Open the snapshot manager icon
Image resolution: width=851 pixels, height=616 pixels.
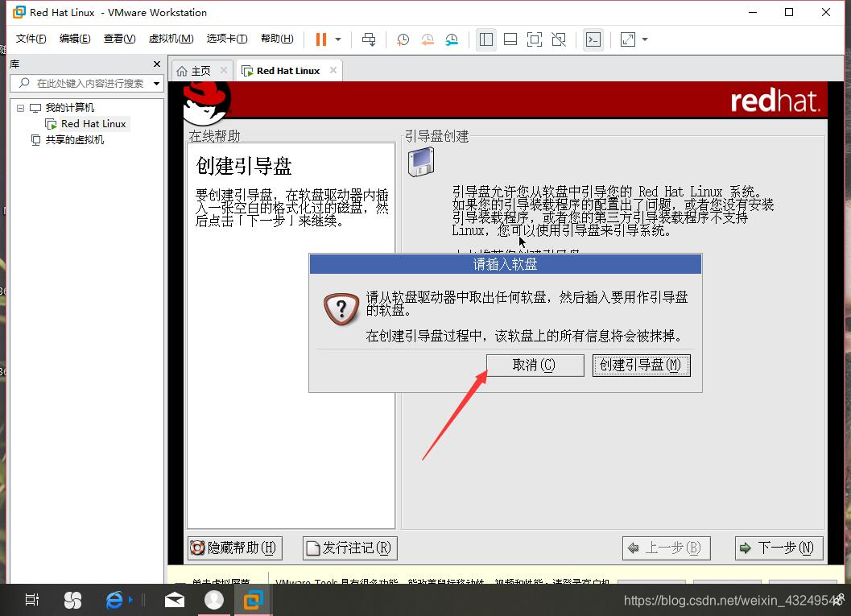coord(452,39)
